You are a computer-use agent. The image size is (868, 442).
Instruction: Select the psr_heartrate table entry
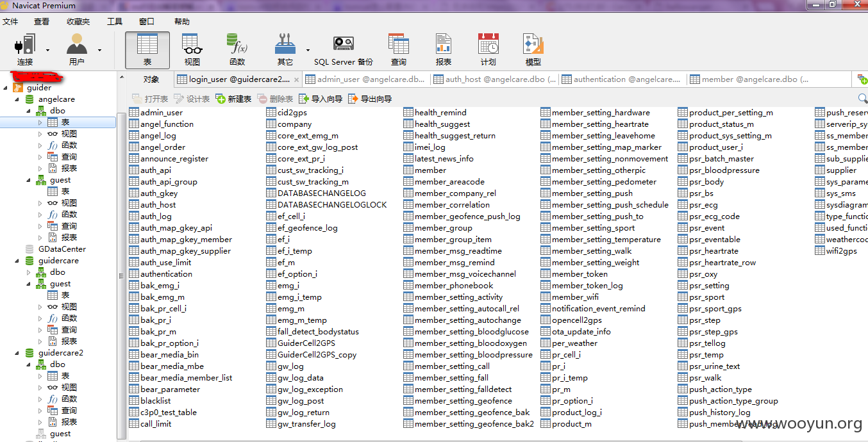click(708, 251)
